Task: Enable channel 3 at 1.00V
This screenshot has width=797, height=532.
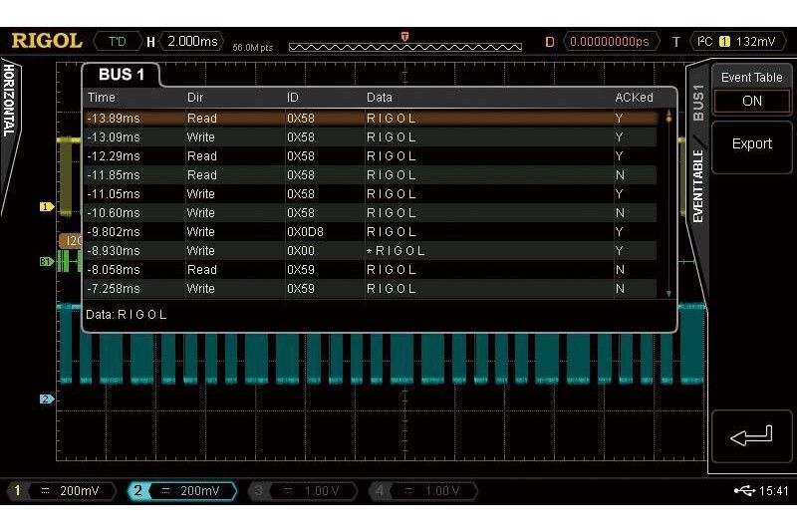Action: [305, 491]
